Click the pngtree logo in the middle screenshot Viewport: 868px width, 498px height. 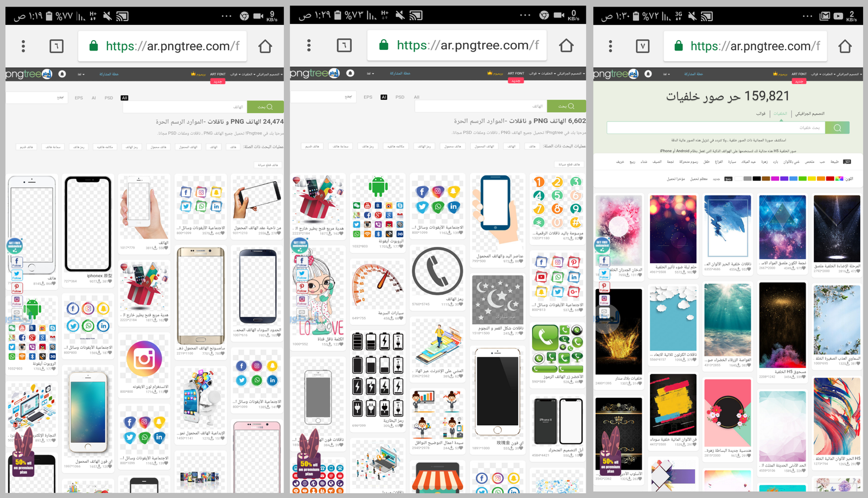pyautogui.click(x=315, y=73)
